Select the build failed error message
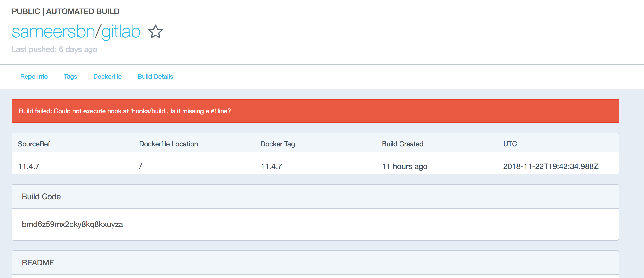Screen dimensions: 644x278 pyautogui.click(x=125, y=111)
